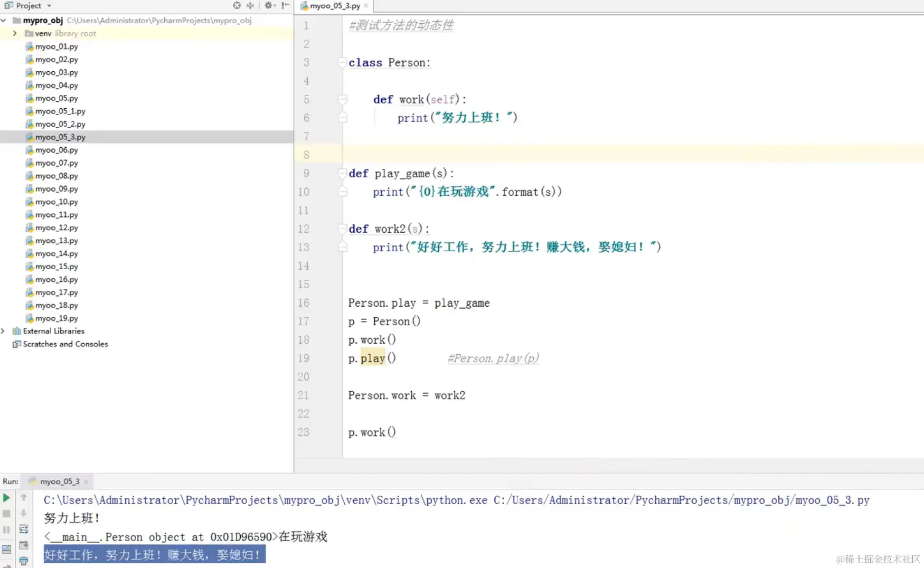Fold the class Person block

click(x=342, y=63)
